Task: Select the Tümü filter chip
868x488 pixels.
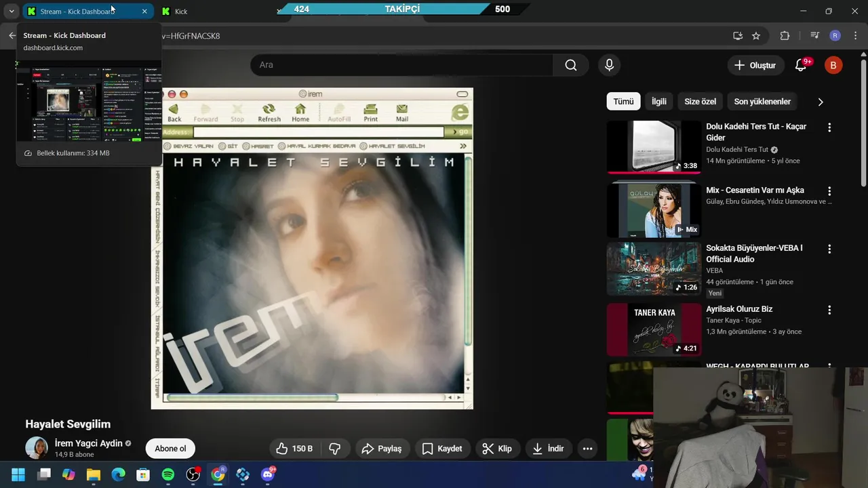Action: pos(623,102)
